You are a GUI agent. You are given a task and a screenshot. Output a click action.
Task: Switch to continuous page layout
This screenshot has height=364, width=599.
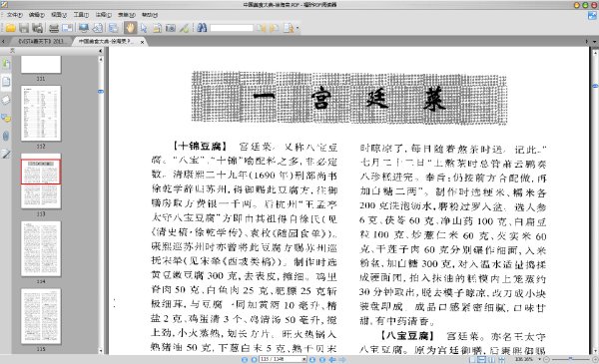482,359
